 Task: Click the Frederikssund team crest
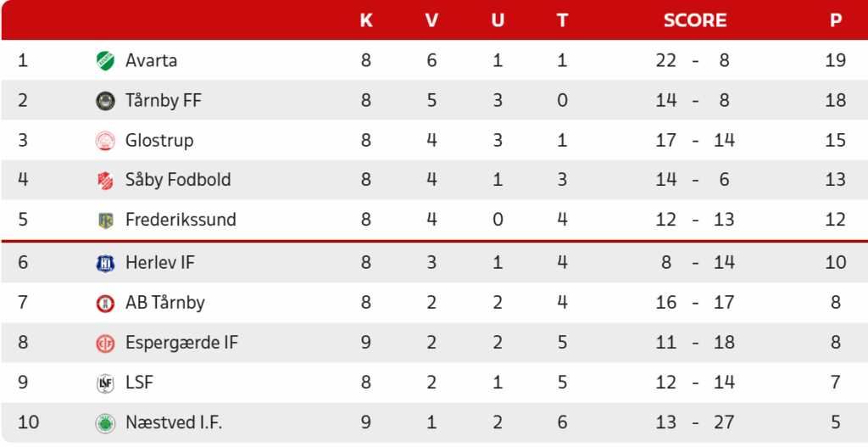pos(105,221)
